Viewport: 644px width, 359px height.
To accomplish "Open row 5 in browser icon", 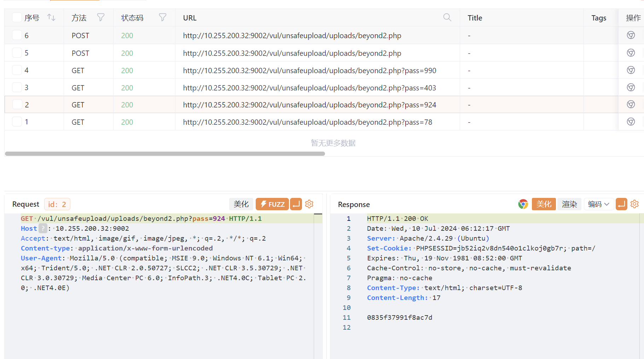I will [631, 53].
